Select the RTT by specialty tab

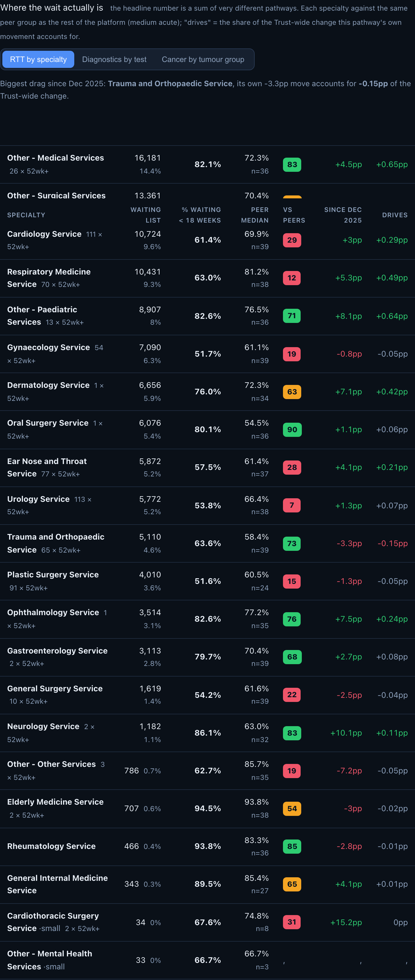[x=38, y=59]
